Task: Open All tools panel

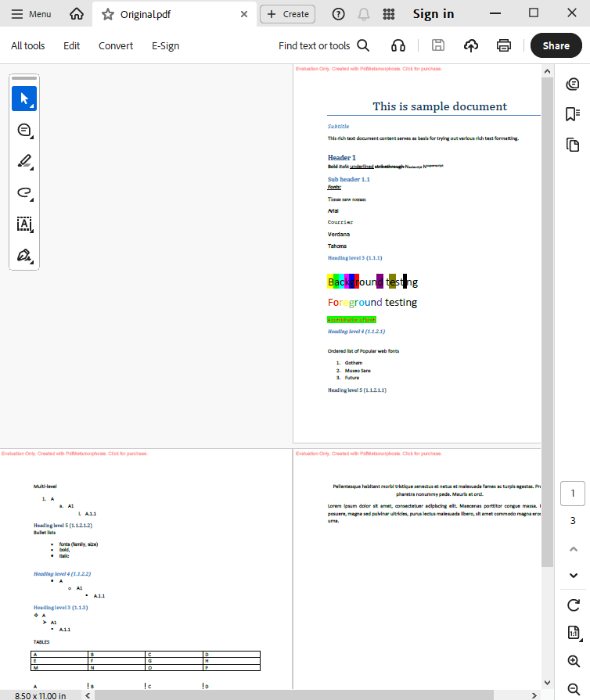Action: coord(27,45)
